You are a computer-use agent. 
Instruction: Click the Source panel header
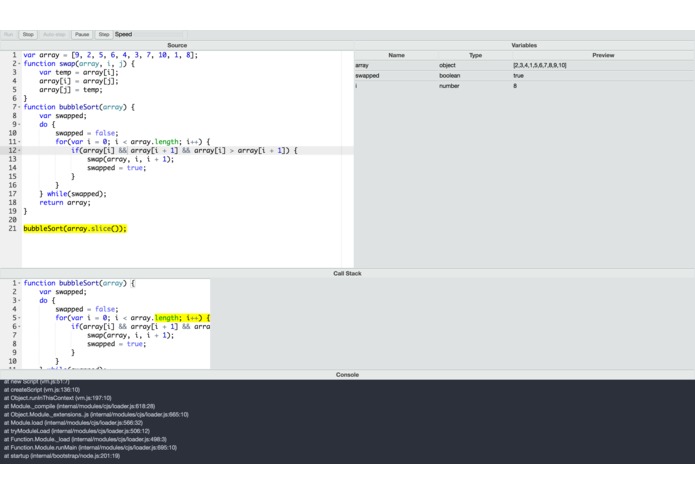click(177, 45)
